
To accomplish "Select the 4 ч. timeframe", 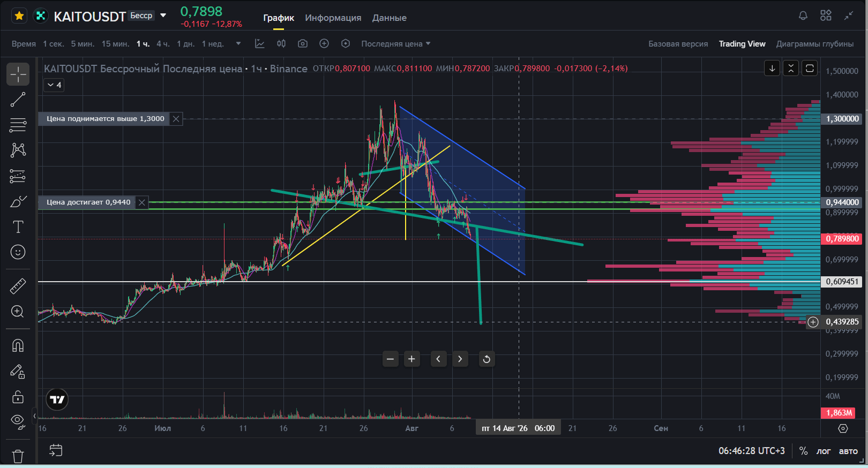I will (163, 44).
